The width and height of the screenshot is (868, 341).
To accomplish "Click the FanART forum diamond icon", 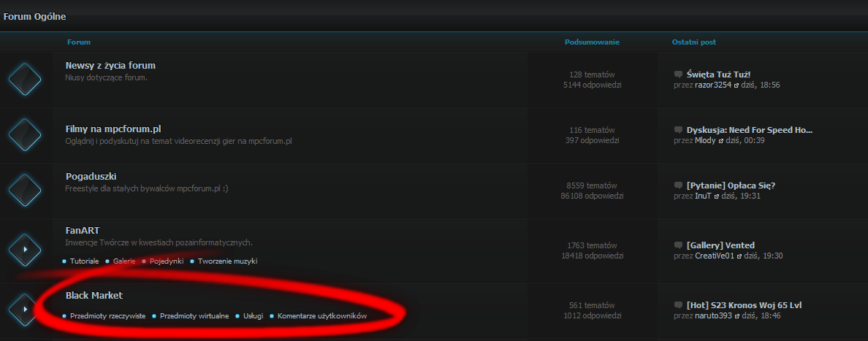I will [25, 250].
